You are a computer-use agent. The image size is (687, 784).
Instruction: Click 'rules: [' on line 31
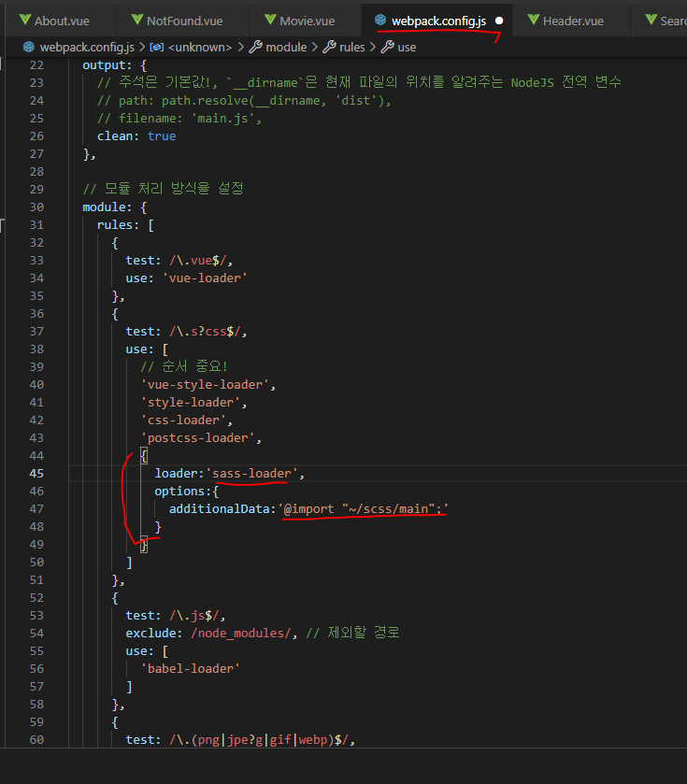tap(125, 225)
